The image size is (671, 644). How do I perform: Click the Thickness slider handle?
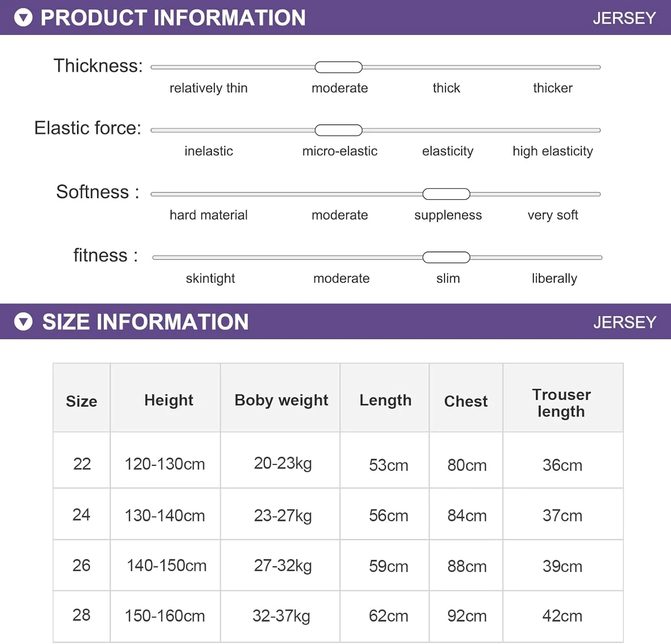pyautogui.click(x=338, y=68)
